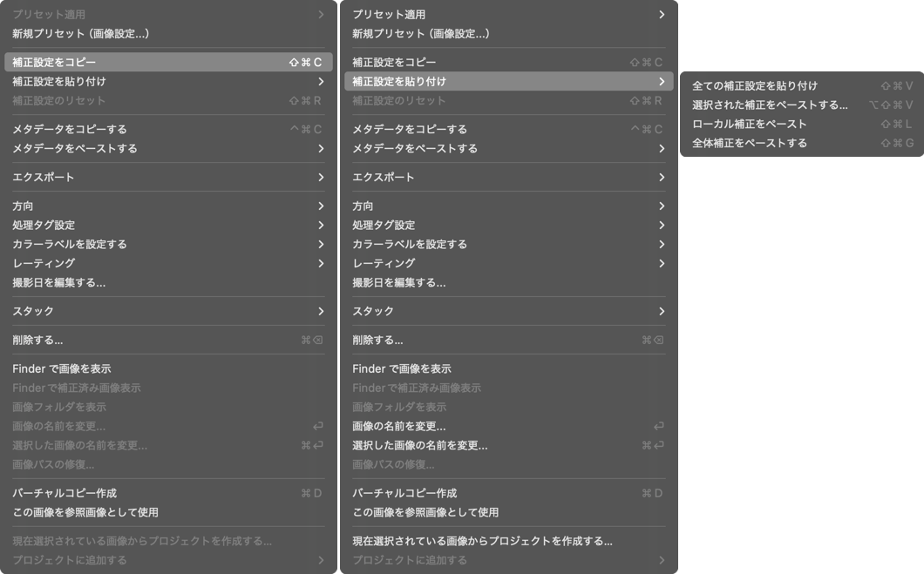Choose メタデータをコピーする in left menu
Image resolution: width=924 pixels, height=574 pixels.
tap(168, 129)
